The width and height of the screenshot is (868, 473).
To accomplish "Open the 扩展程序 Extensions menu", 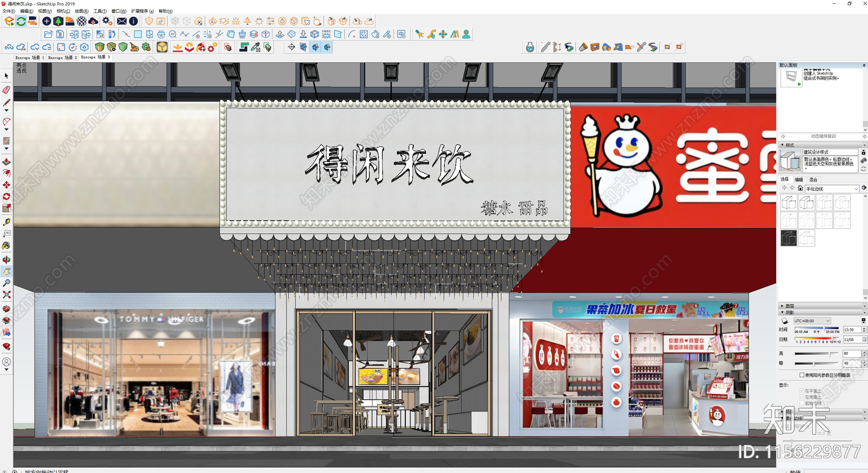I will click(x=142, y=11).
